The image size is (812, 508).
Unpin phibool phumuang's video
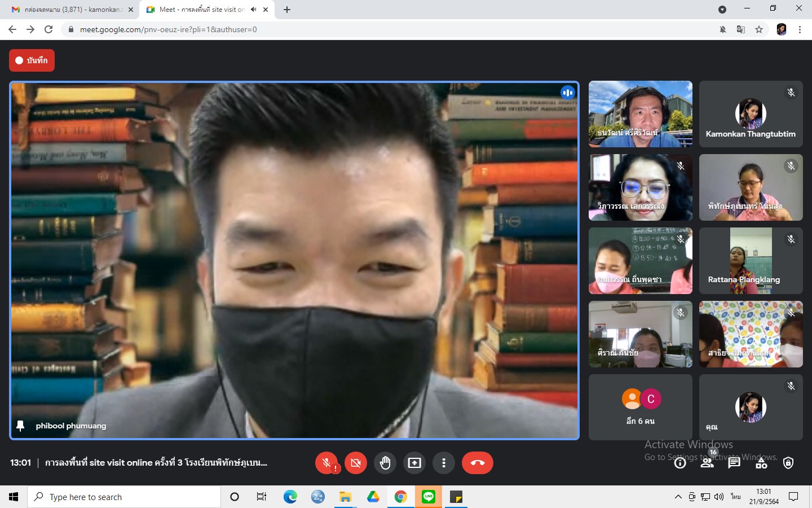21,426
